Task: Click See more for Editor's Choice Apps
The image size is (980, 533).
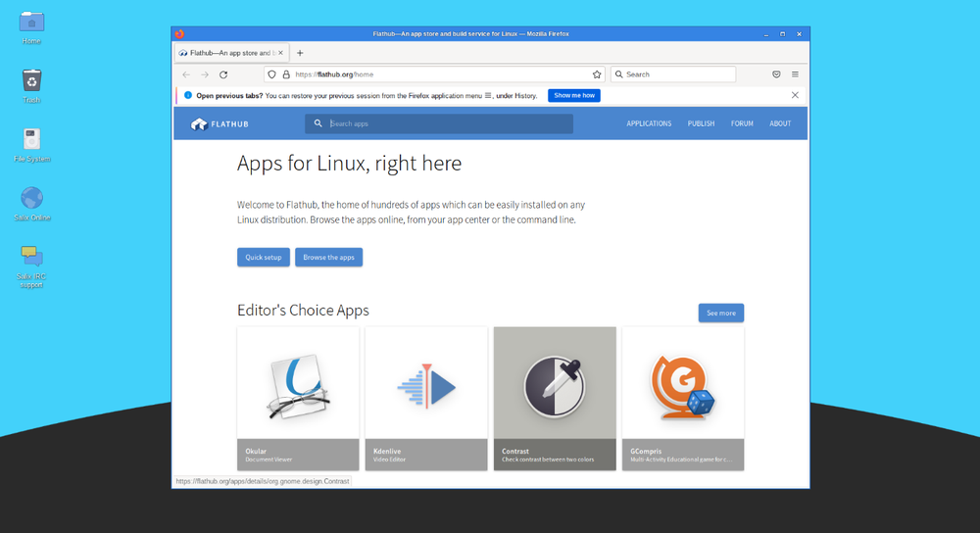Action: pos(720,314)
